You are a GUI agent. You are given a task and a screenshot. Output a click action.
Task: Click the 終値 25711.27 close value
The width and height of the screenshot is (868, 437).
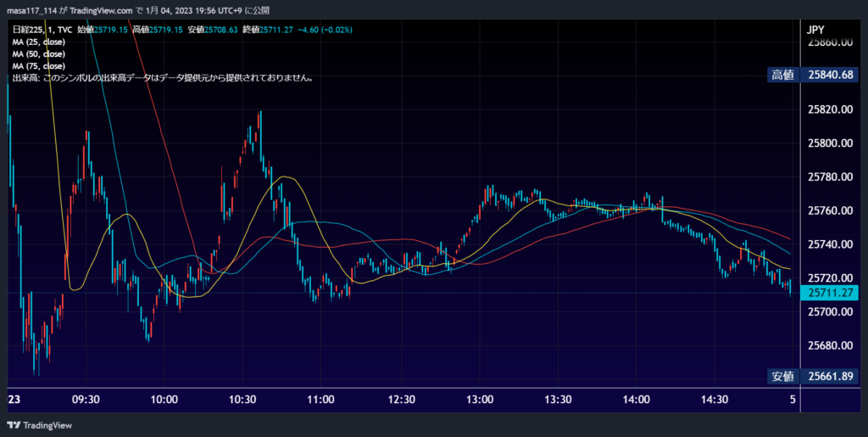click(x=269, y=30)
